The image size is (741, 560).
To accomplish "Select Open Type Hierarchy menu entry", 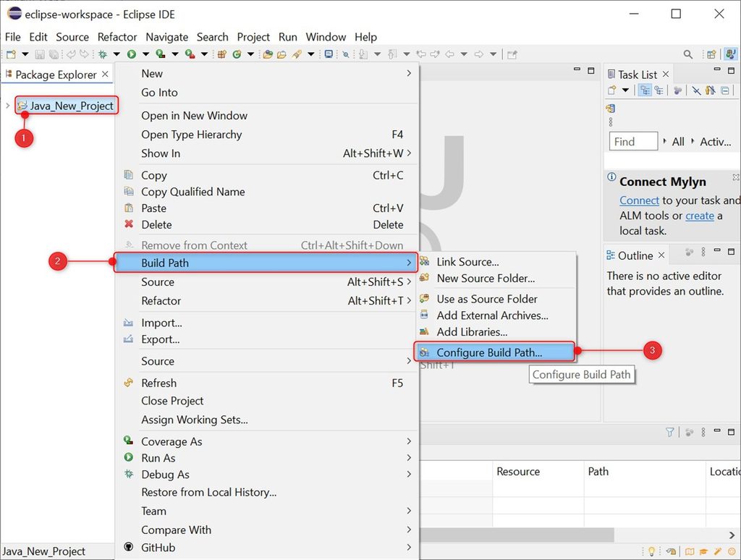I will click(266, 135).
